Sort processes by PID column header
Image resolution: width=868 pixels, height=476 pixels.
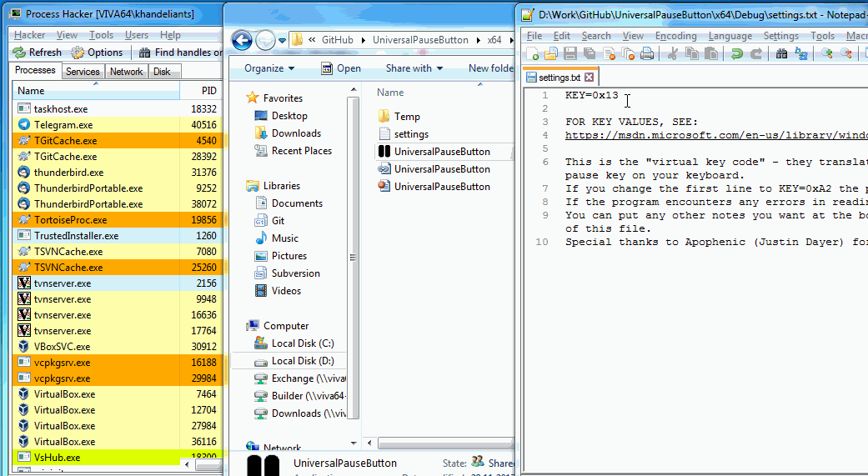click(x=202, y=91)
